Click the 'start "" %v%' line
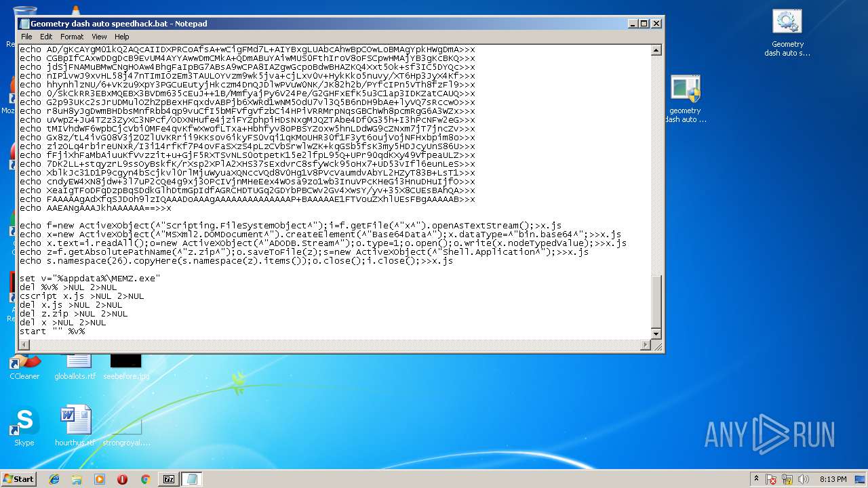This screenshot has width=868, height=488. coord(52,331)
